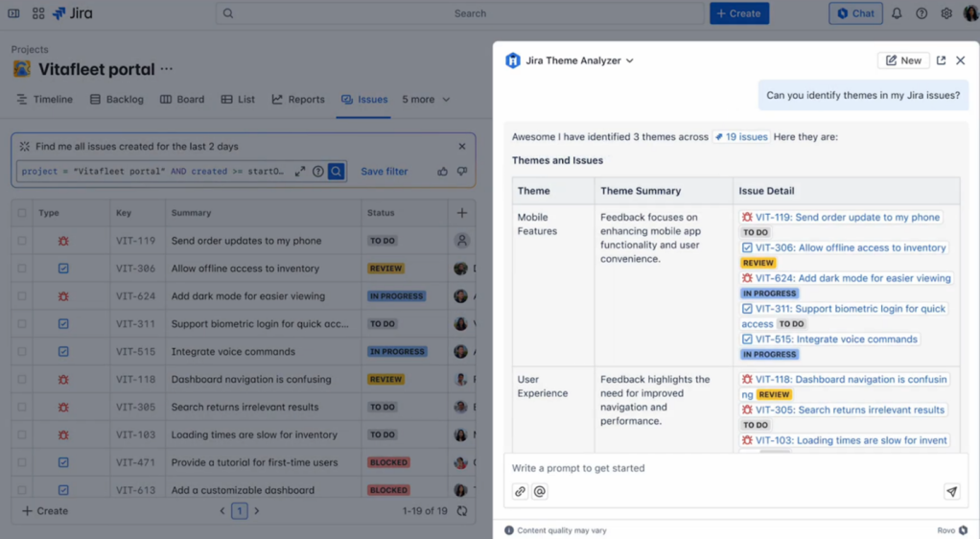Close the AI query box
The image size is (980, 539).
tap(462, 147)
